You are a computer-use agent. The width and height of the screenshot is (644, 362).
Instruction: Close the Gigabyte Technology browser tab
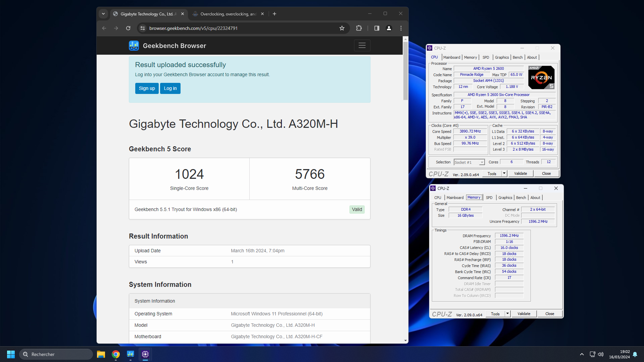tap(183, 14)
